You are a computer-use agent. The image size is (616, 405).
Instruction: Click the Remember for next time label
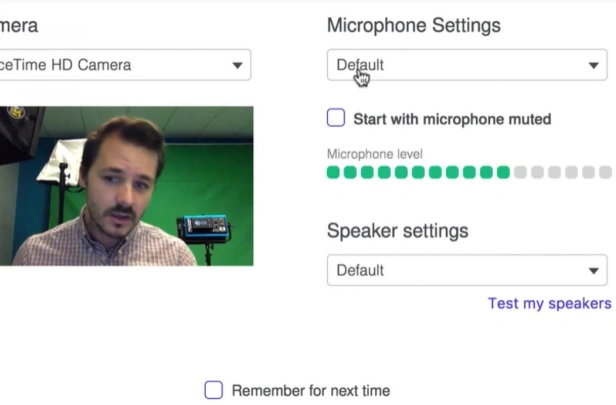point(311,391)
